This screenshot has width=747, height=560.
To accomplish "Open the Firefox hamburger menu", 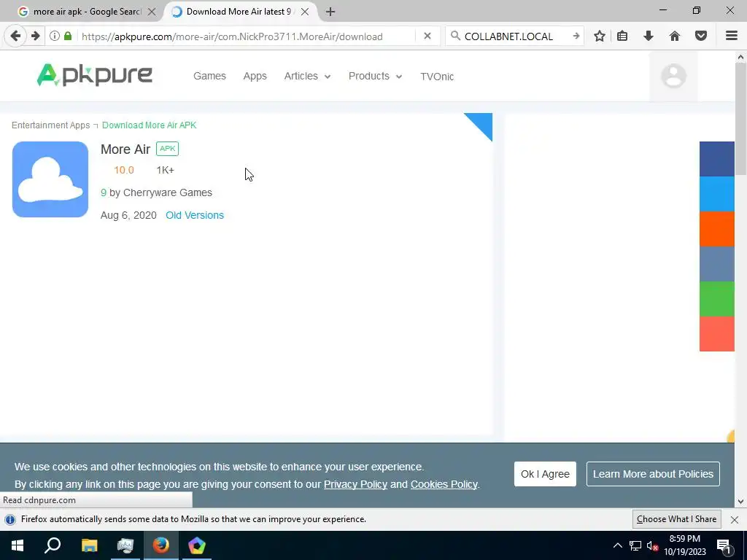I will tap(732, 36).
